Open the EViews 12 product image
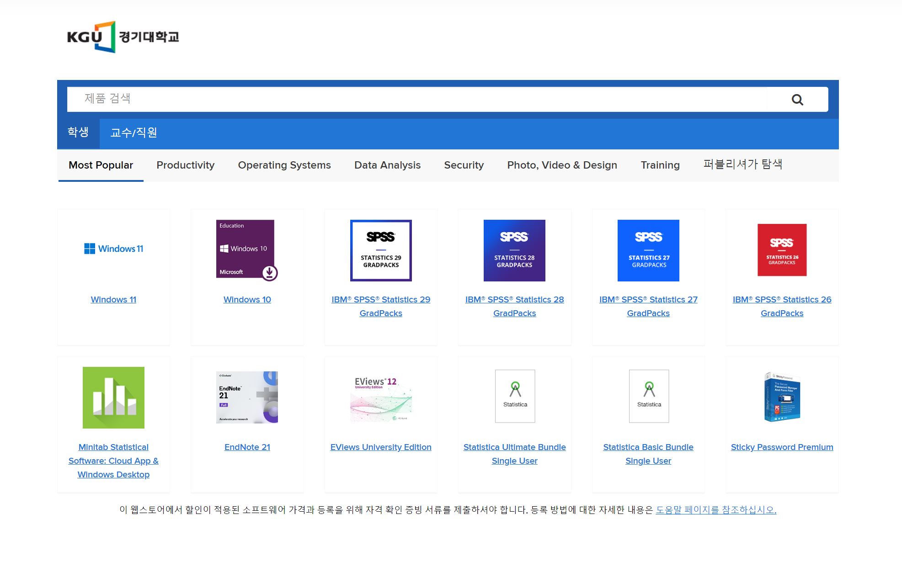 point(381,399)
